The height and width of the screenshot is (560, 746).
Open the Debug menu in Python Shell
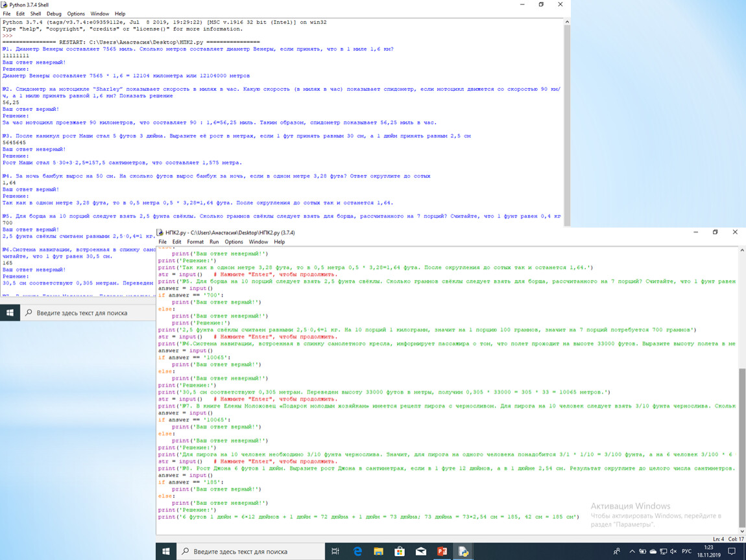[x=54, y=14]
